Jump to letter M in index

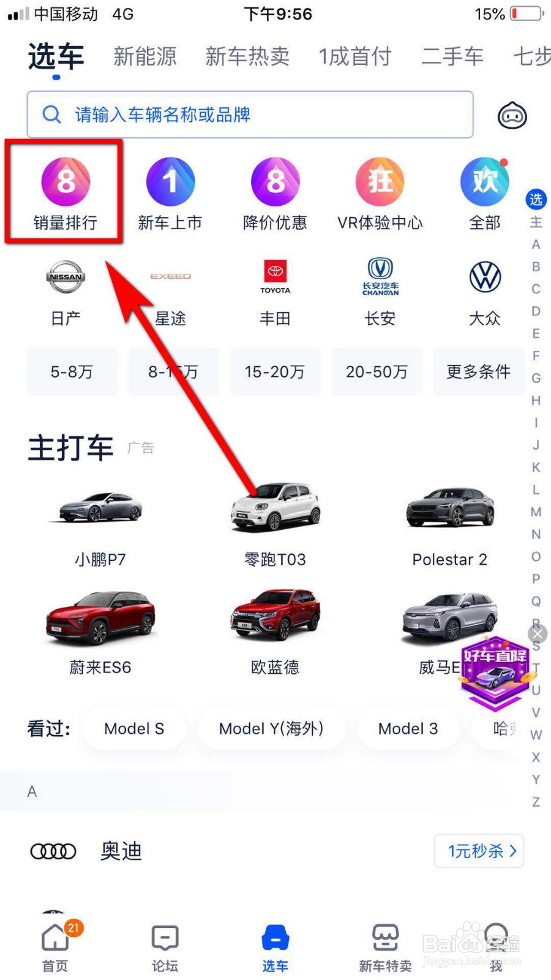[536, 512]
